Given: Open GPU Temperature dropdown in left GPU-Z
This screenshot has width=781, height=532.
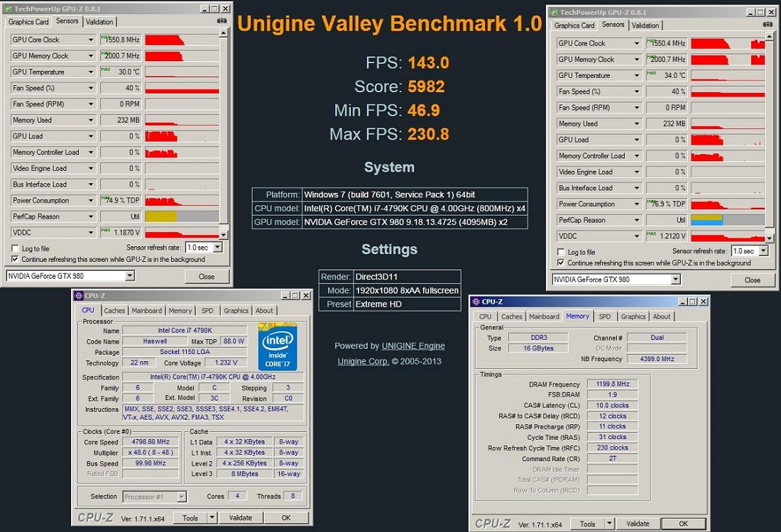Looking at the screenshot, I should coord(91,72).
